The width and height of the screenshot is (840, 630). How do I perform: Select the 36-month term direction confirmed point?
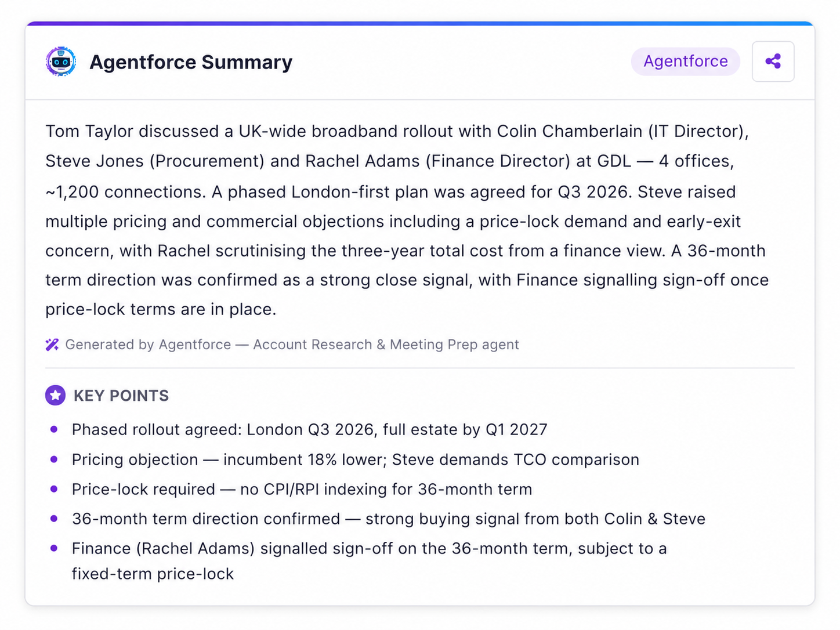pyautogui.click(x=389, y=519)
